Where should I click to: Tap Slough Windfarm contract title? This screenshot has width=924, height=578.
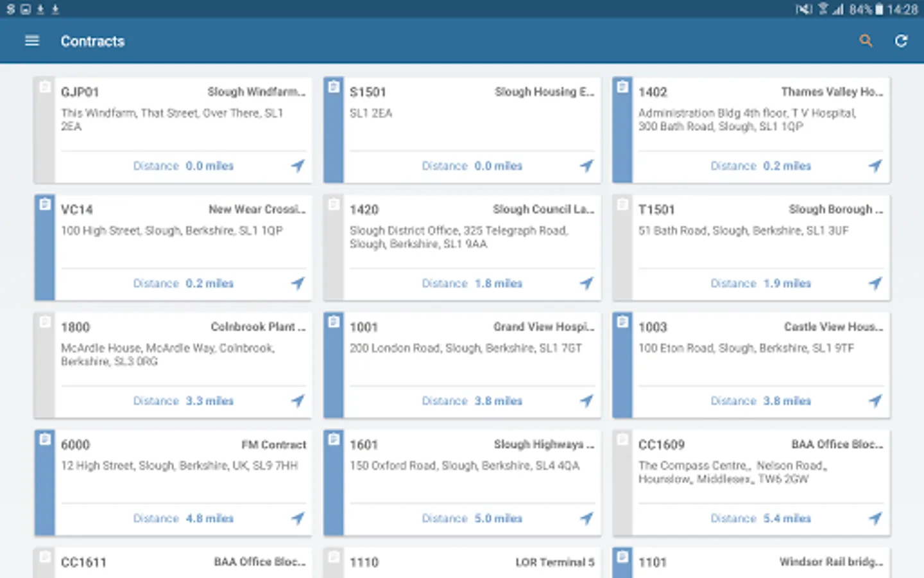(257, 92)
